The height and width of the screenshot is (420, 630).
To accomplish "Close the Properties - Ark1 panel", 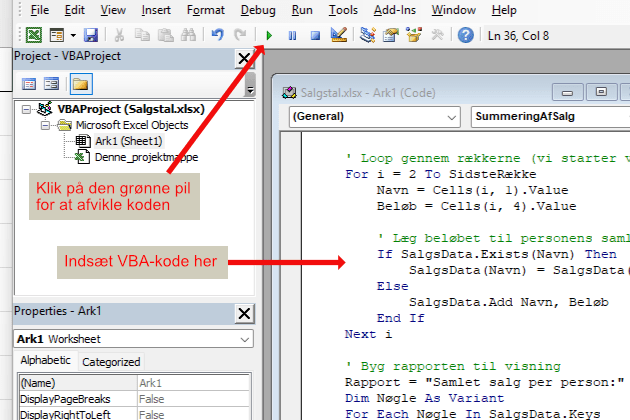I will coord(243,314).
